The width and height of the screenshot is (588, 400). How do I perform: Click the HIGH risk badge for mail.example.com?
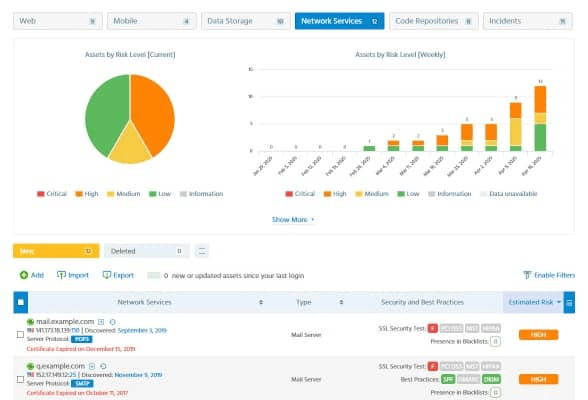click(x=538, y=335)
